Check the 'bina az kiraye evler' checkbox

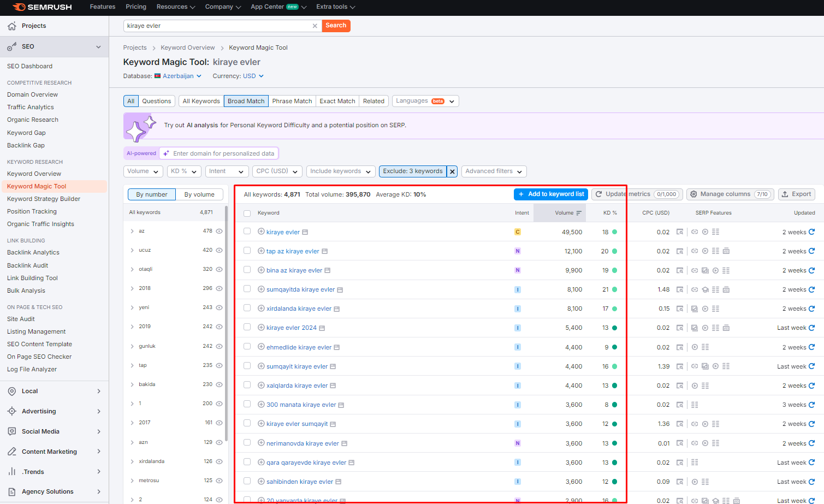[247, 270]
